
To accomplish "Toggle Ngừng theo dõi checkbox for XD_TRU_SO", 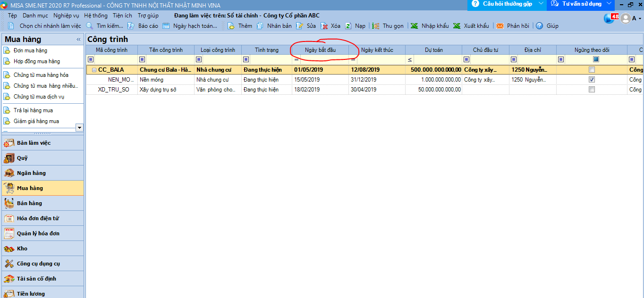I will (x=592, y=90).
